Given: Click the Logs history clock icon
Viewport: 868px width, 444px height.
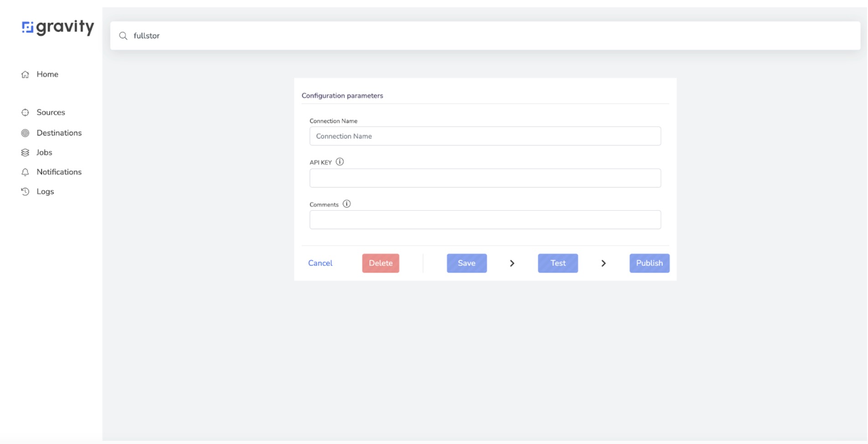Looking at the screenshot, I should click(25, 191).
